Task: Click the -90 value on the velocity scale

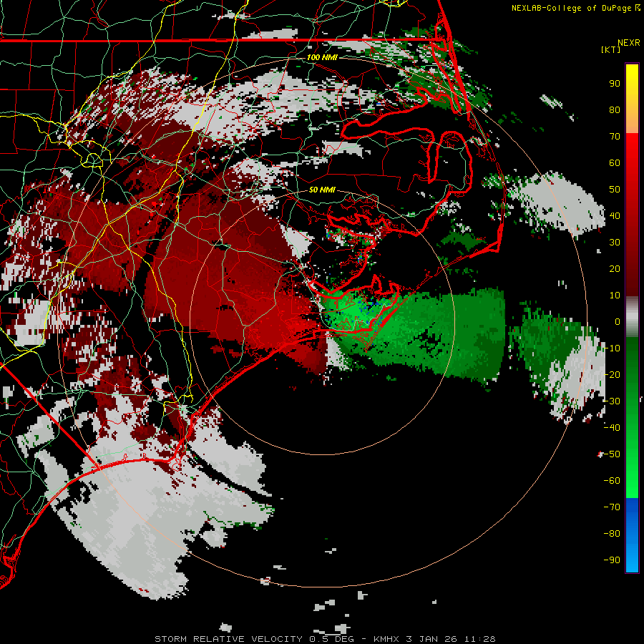Action: (x=612, y=560)
